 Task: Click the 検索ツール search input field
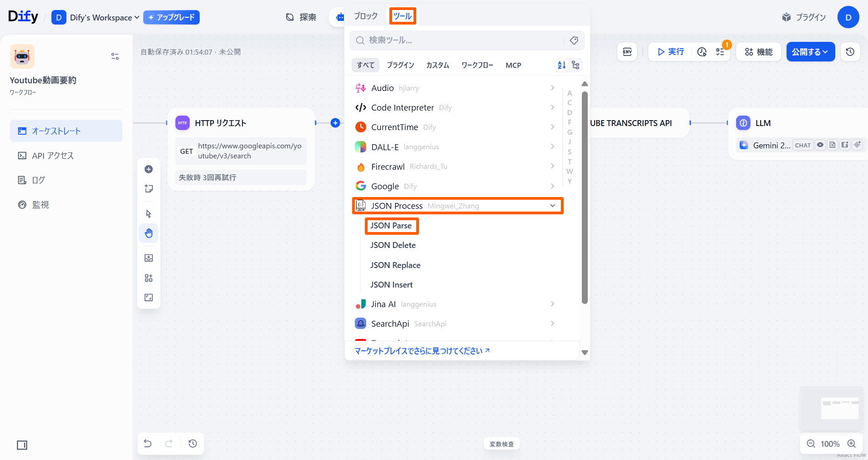[x=459, y=40]
